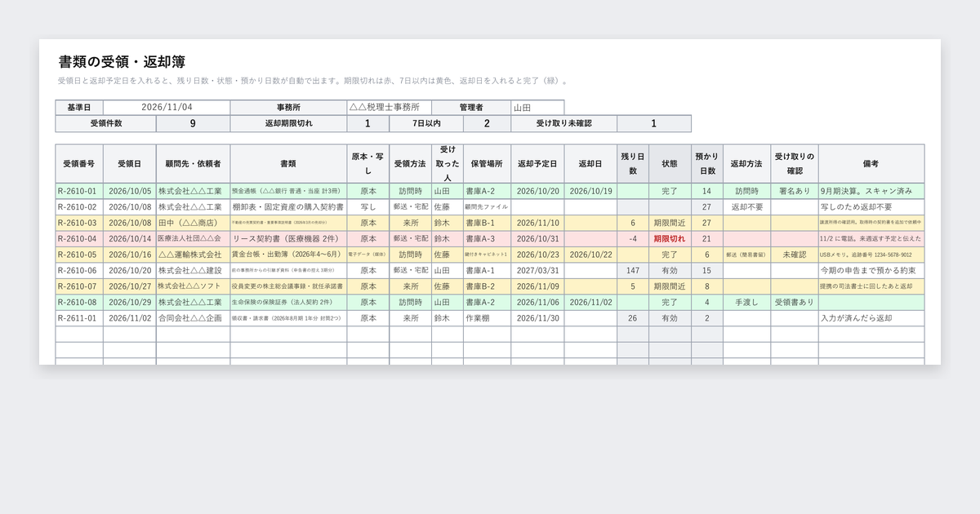
Task: Select planned return date 2026/11/30
Action: [537, 318]
